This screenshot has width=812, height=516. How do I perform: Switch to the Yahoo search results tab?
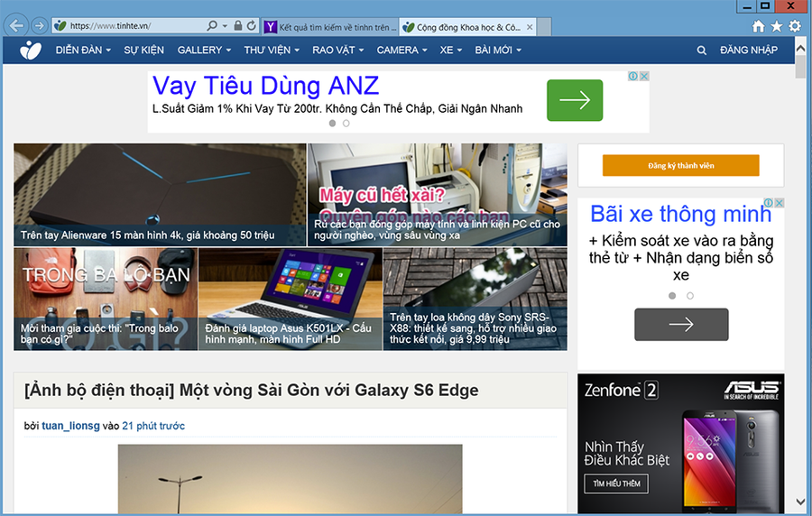[330, 27]
